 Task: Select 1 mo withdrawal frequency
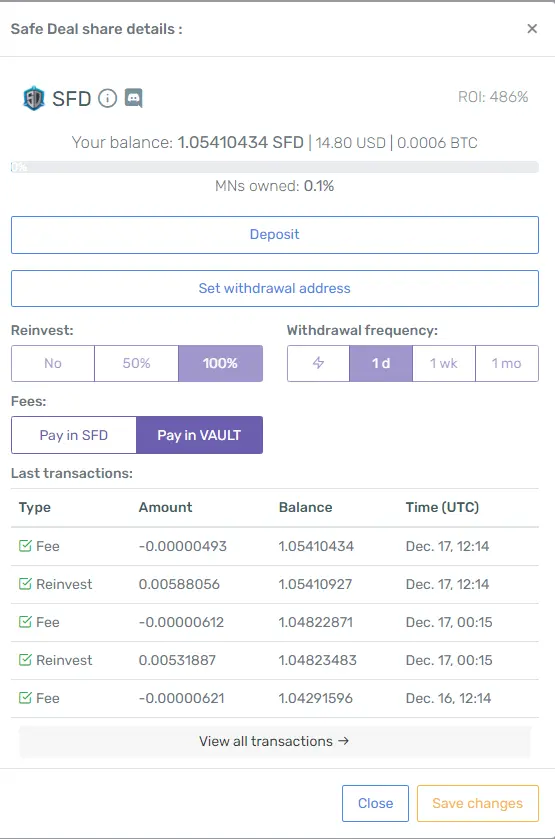[507, 363]
